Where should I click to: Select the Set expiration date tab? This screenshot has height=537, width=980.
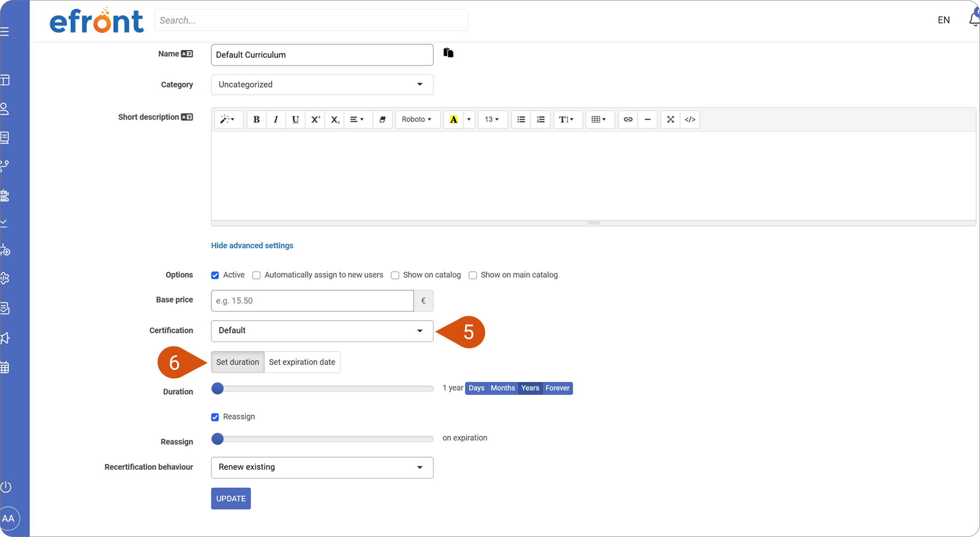[x=302, y=362]
